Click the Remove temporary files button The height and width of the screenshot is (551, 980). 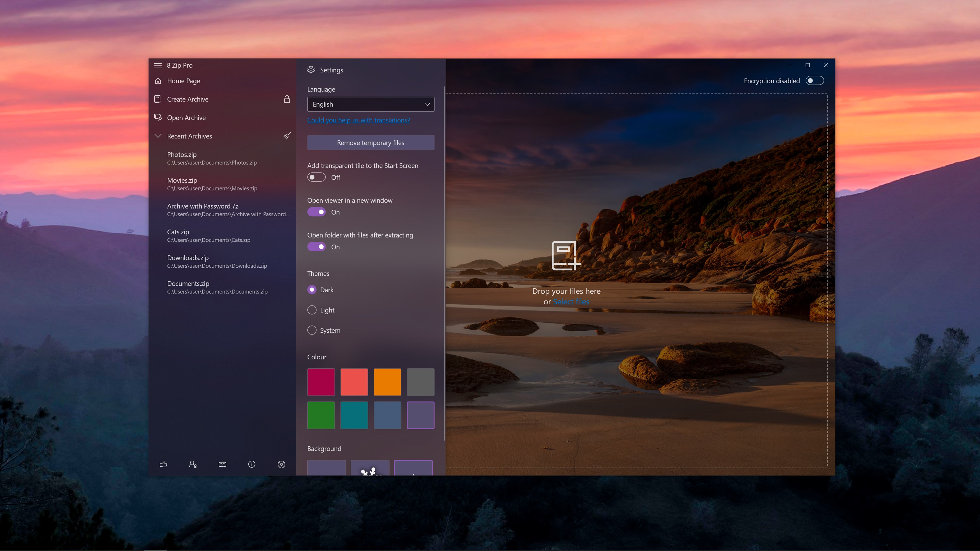(371, 142)
